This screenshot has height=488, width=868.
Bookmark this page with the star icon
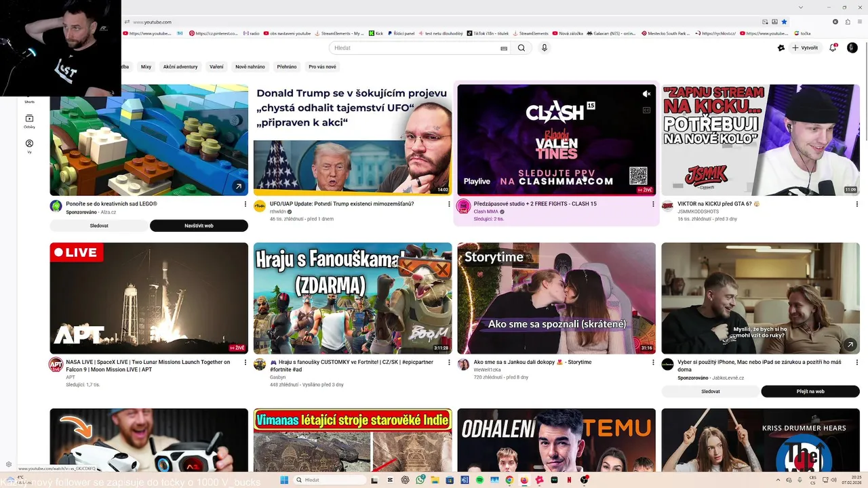pyautogui.click(x=784, y=22)
